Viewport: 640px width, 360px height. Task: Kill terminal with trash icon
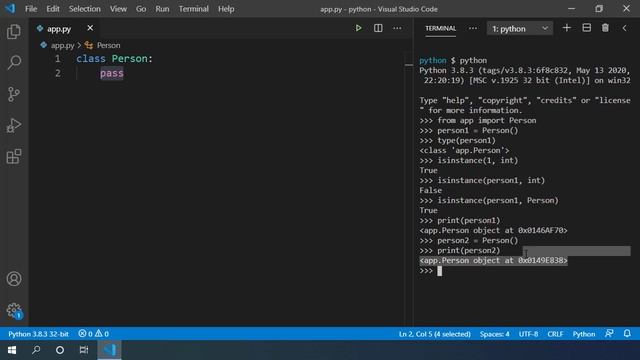(605, 28)
